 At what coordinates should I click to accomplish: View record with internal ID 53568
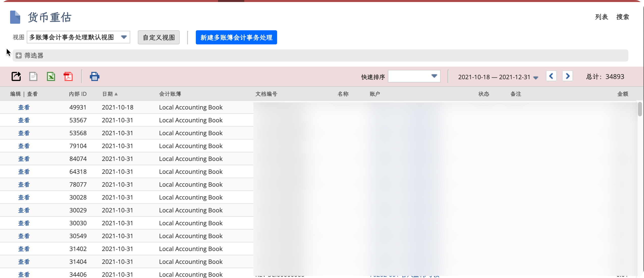coord(24,133)
